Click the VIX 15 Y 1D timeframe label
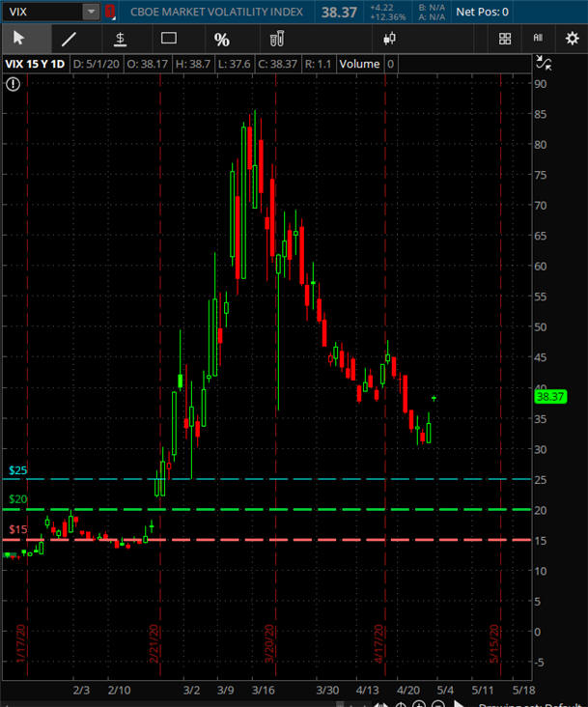Image resolution: width=588 pixels, height=707 pixels. click(36, 64)
